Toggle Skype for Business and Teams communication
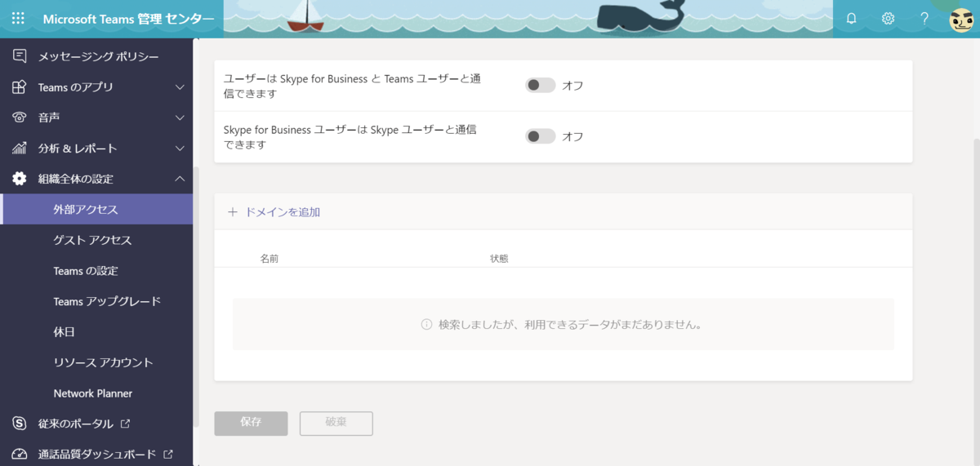Screen dimensions: 980x466 pyautogui.click(x=540, y=85)
